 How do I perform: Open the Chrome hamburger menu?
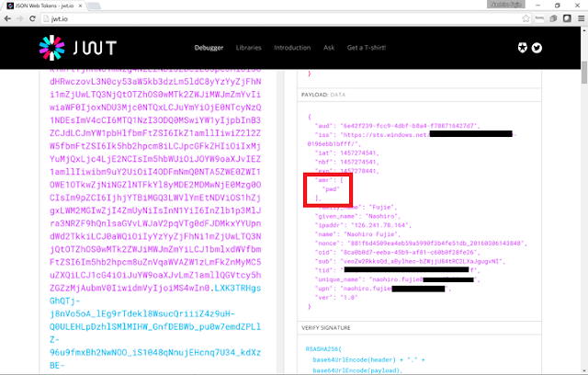tap(582, 18)
